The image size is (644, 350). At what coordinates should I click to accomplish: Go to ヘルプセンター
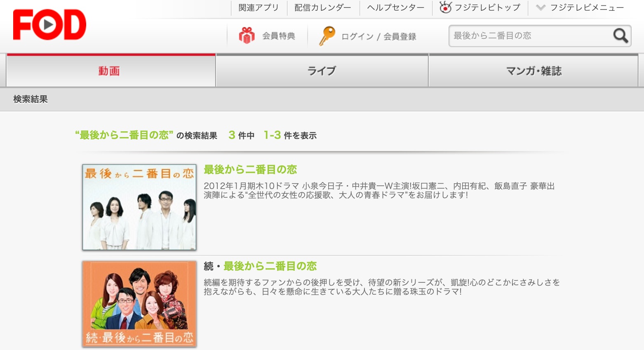coord(395,7)
